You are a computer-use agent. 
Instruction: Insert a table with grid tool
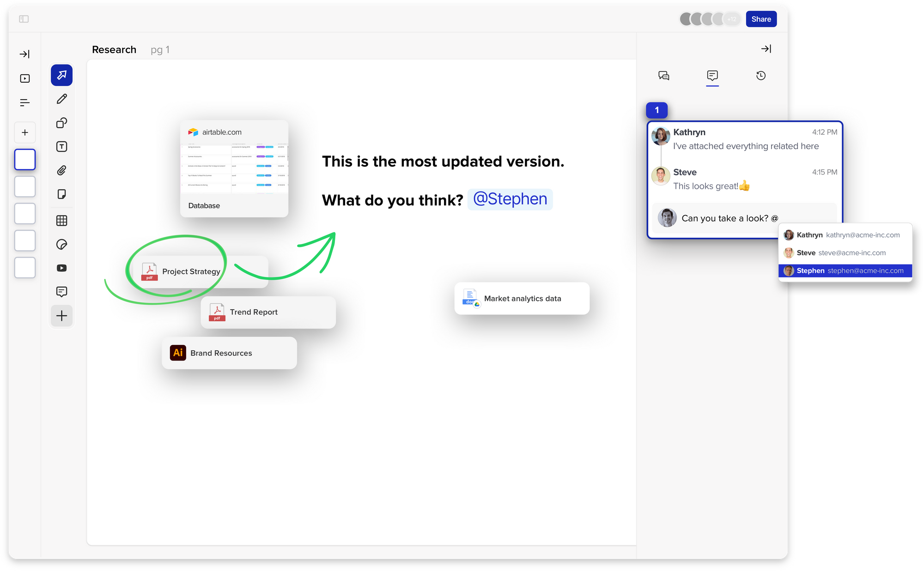(x=61, y=221)
